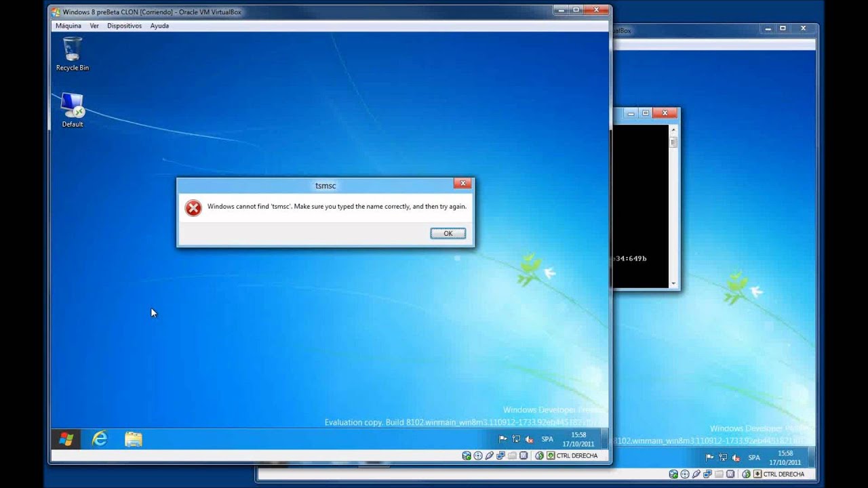Image resolution: width=868 pixels, height=488 pixels.
Task: Click shared folders icon in front VirtualBox status bar
Action: pos(512,455)
